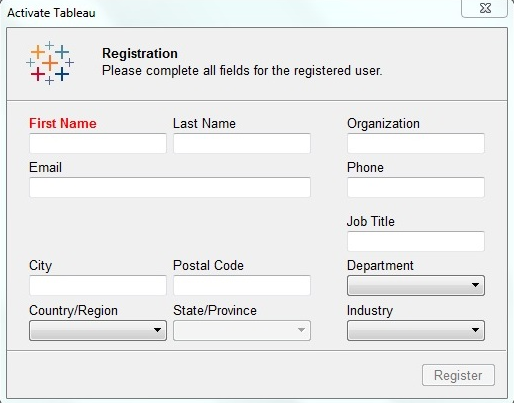The width and height of the screenshot is (514, 403).
Task: Click the Country/Region dropdown arrow
Action: 157,330
